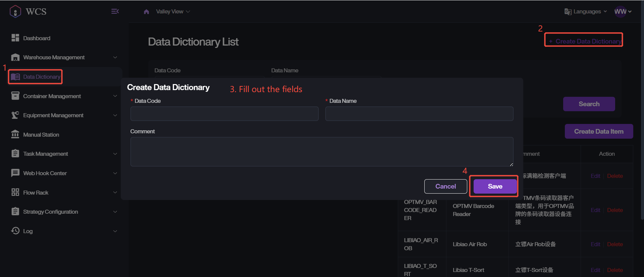This screenshot has height=277, width=644.
Task: Cancel the Create Data Dictionary dialog
Action: [445, 186]
